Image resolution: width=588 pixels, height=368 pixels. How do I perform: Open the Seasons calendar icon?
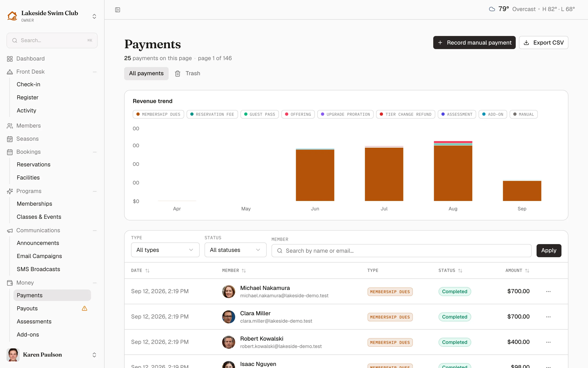pos(10,139)
